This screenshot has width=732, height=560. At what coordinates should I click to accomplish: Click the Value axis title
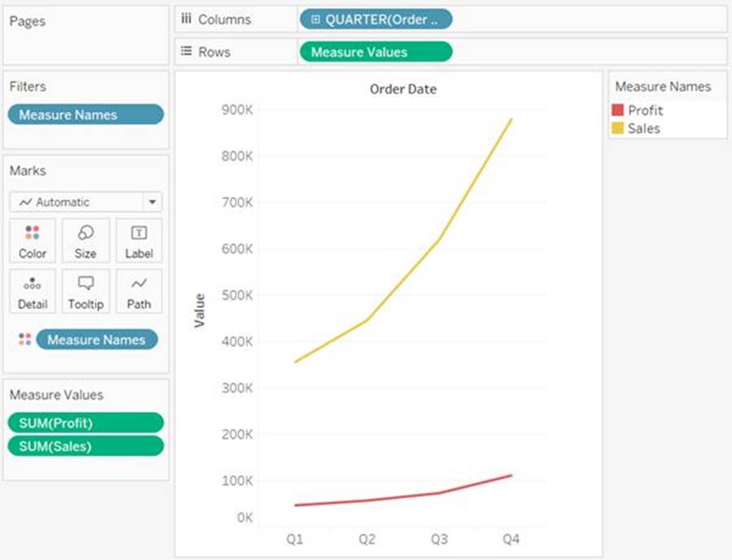200,310
